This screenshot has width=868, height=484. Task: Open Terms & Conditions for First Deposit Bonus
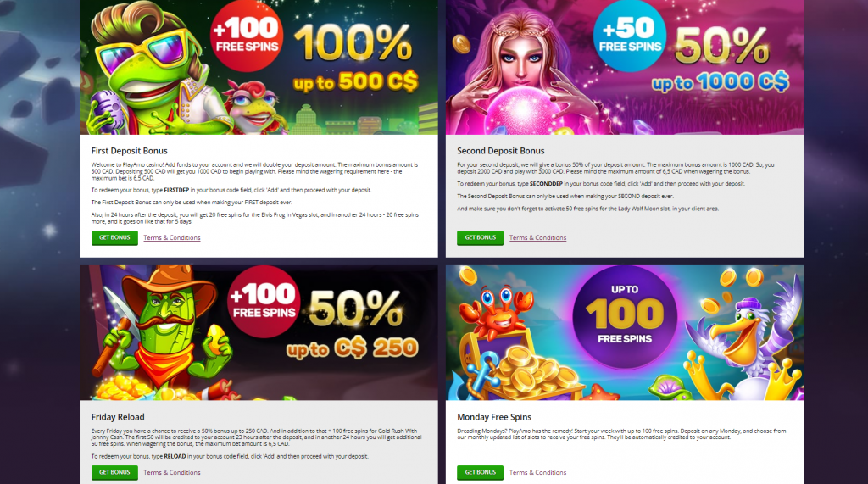coord(171,237)
